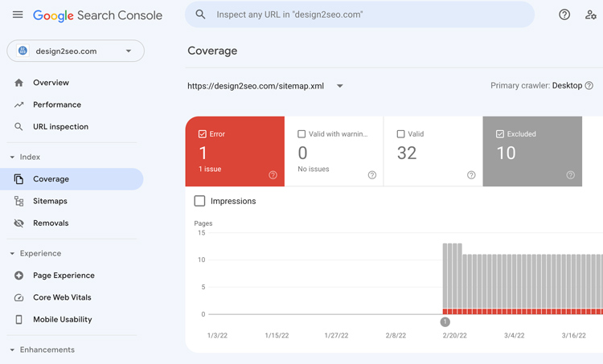Check the Valid with warnings checkbox

301,133
